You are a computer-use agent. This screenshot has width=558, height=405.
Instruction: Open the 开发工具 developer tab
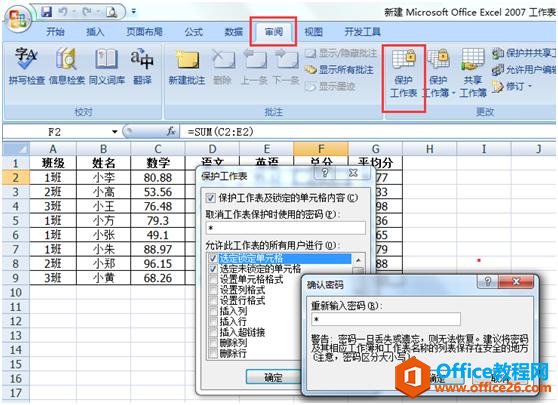pyautogui.click(x=362, y=32)
